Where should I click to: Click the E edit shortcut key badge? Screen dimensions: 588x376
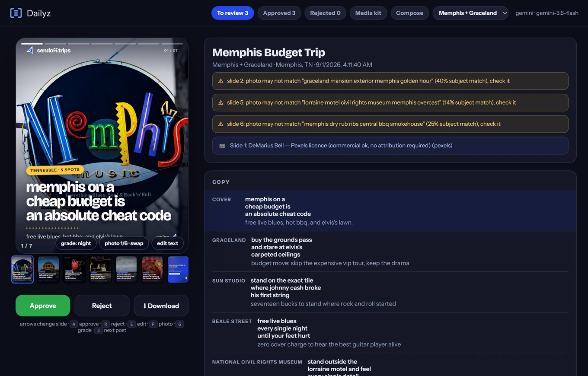point(131,324)
